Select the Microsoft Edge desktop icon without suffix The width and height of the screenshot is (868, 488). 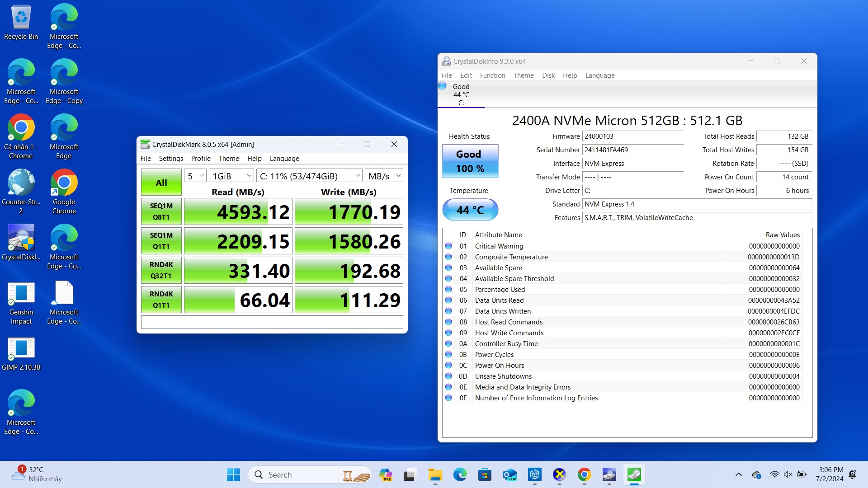click(x=64, y=137)
